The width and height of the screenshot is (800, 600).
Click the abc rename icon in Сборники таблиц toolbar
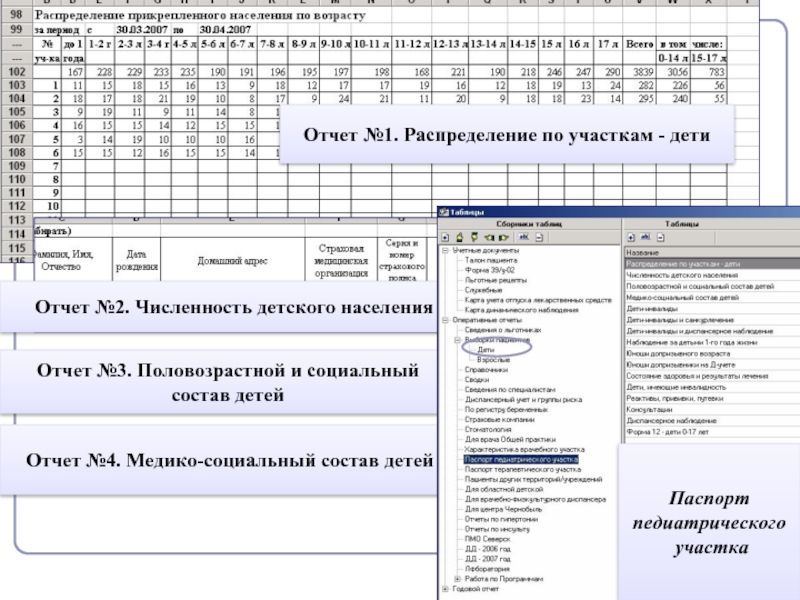tap(524, 237)
